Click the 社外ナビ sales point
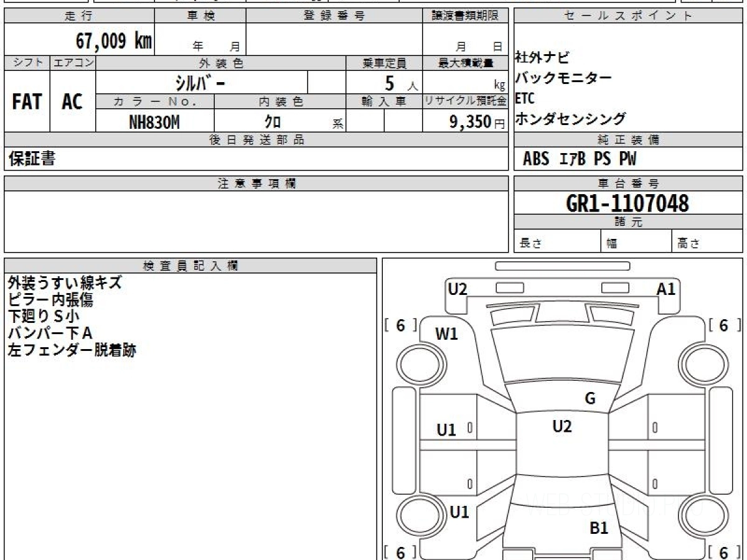The image size is (747, 560). pyautogui.click(x=542, y=58)
